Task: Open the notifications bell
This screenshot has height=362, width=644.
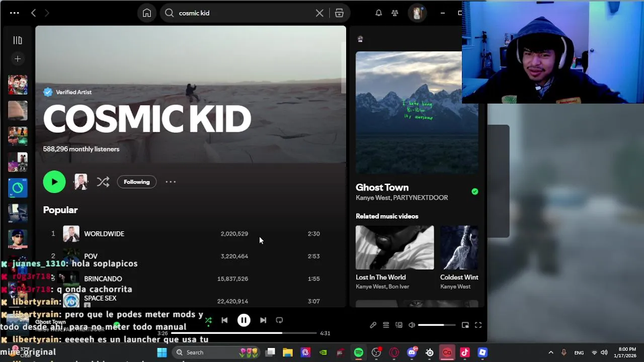Action: click(x=378, y=13)
